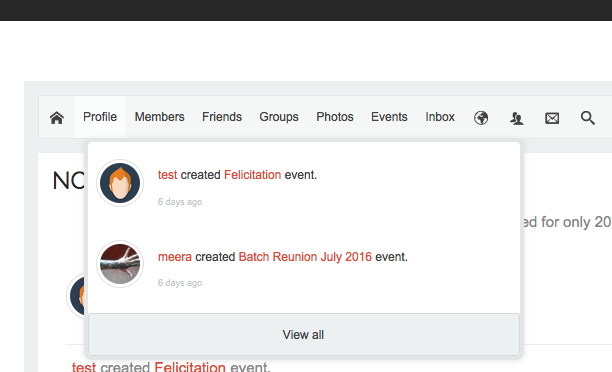Click meera's hand photo avatar
612x372 pixels.
click(x=120, y=264)
